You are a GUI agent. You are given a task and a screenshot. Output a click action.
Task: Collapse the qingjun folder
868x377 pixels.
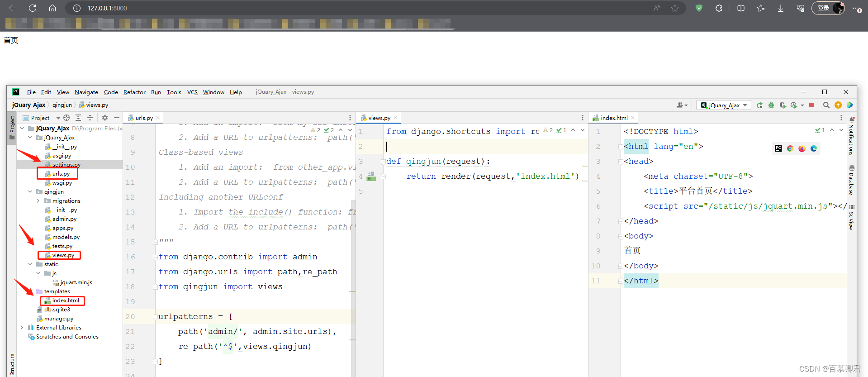(30, 191)
